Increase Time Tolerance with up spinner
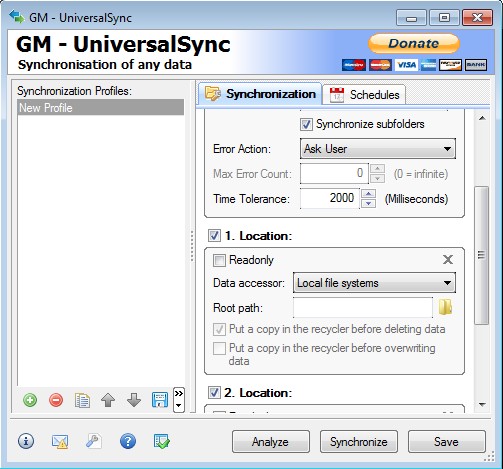Viewport: 503px width, 469px height. coord(369,194)
